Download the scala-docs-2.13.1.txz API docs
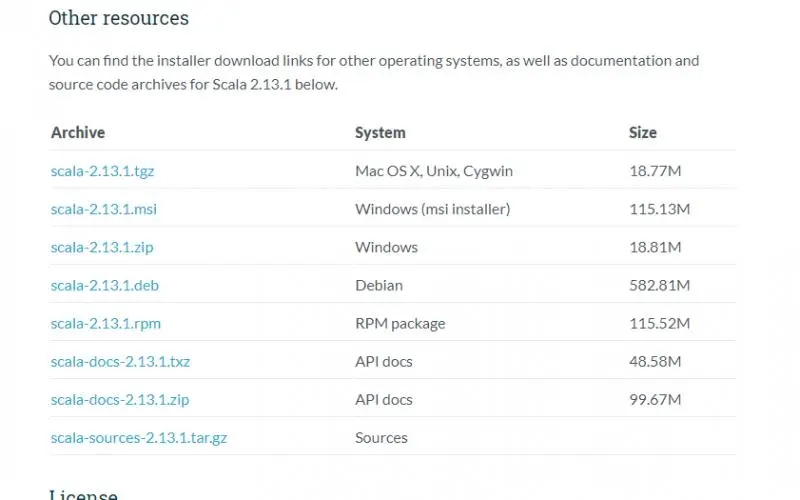The image size is (800, 500). point(120,361)
